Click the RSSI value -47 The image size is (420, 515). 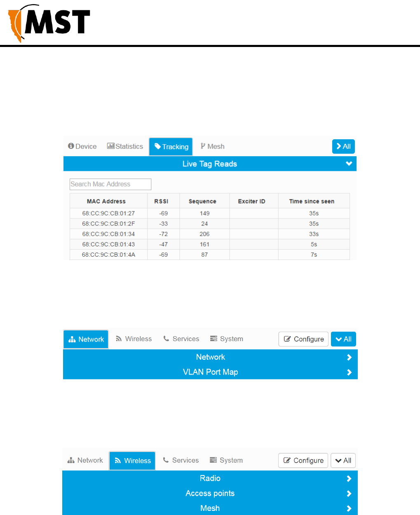(x=164, y=244)
